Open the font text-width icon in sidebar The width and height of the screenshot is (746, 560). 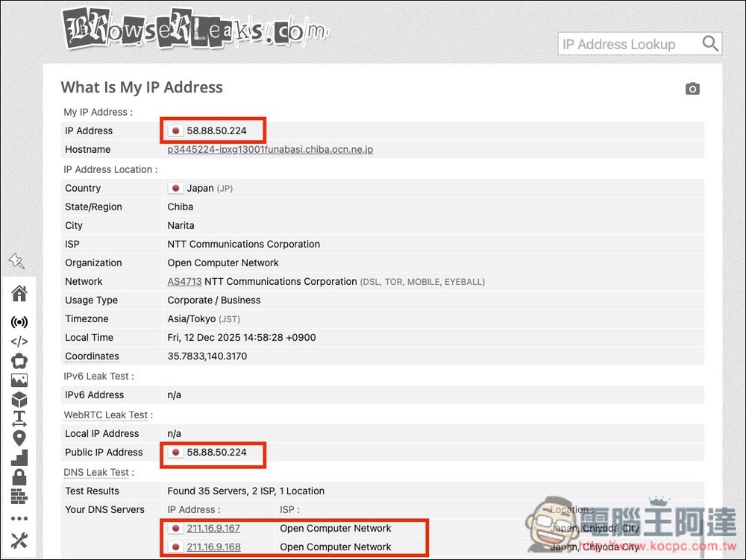click(19, 419)
